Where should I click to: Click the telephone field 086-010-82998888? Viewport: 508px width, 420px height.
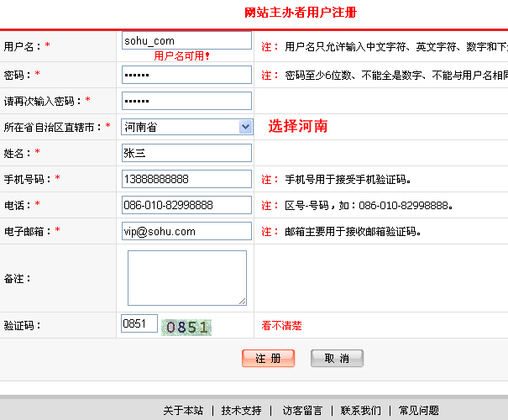186,205
